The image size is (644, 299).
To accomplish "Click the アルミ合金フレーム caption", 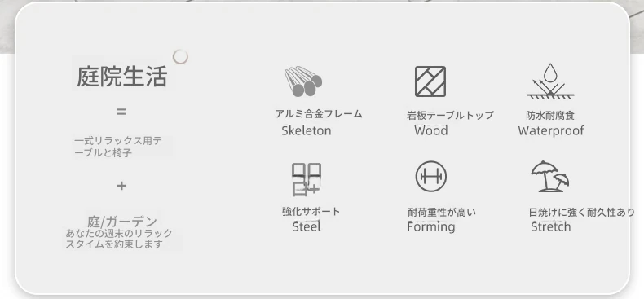I will pos(319,114).
